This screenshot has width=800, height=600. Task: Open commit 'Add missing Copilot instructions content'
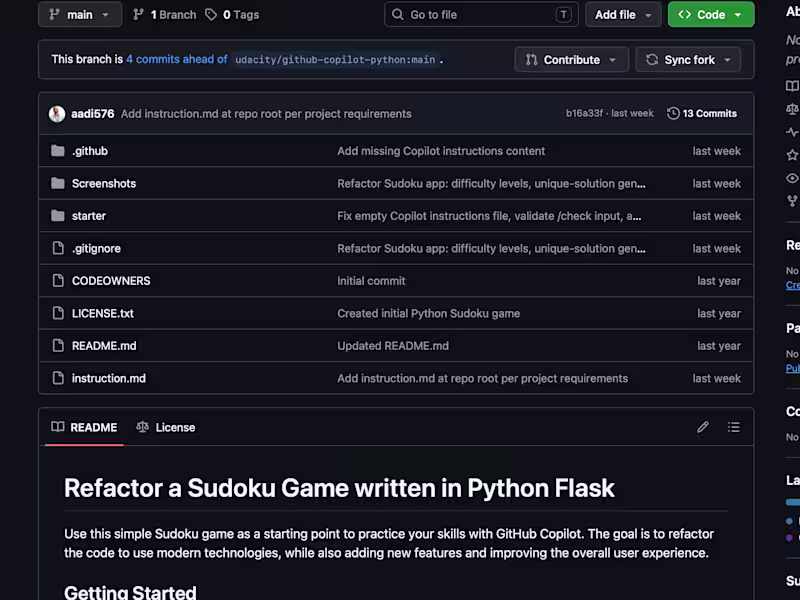click(441, 151)
